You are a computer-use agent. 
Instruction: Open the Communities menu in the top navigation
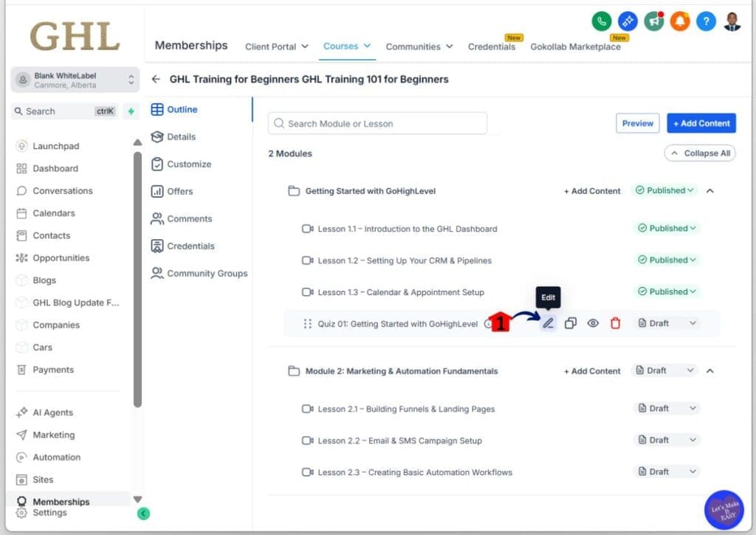[419, 46]
